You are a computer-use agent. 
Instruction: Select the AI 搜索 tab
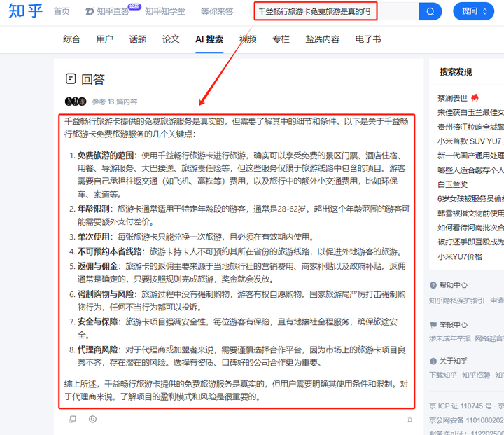tap(209, 39)
